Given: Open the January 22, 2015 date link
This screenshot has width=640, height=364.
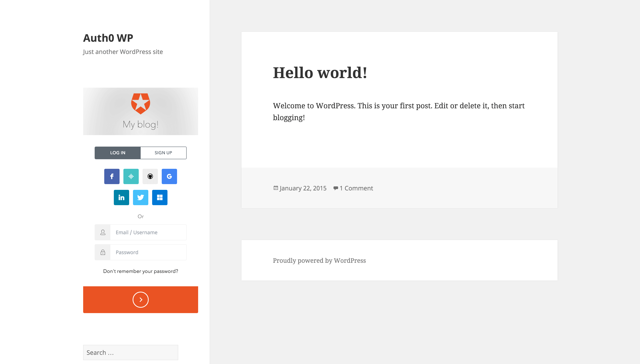Looking at the screenshot, I should (x=303, y=188).
